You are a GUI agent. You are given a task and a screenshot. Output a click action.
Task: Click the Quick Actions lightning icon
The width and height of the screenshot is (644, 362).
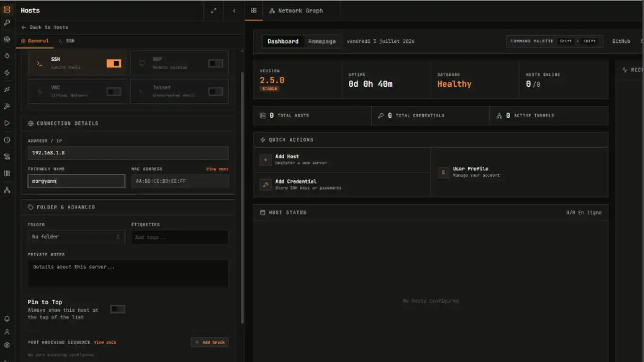[x=263, y=140]
